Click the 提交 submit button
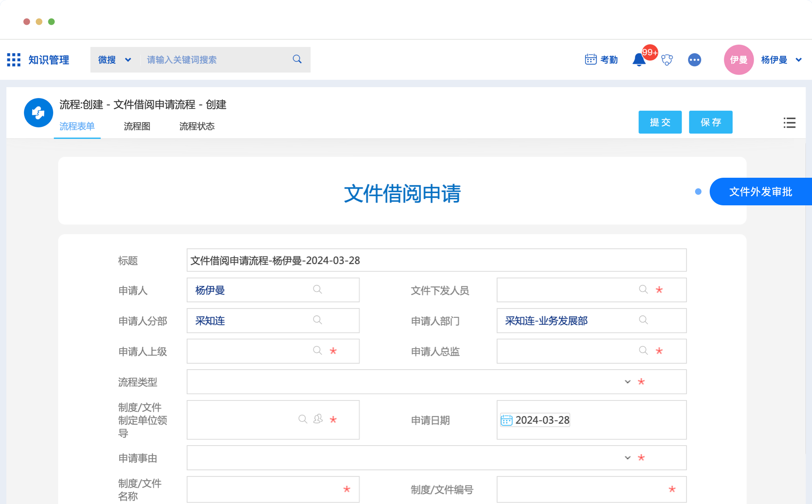This screenshot has width=812, height=504. (660, 122)
